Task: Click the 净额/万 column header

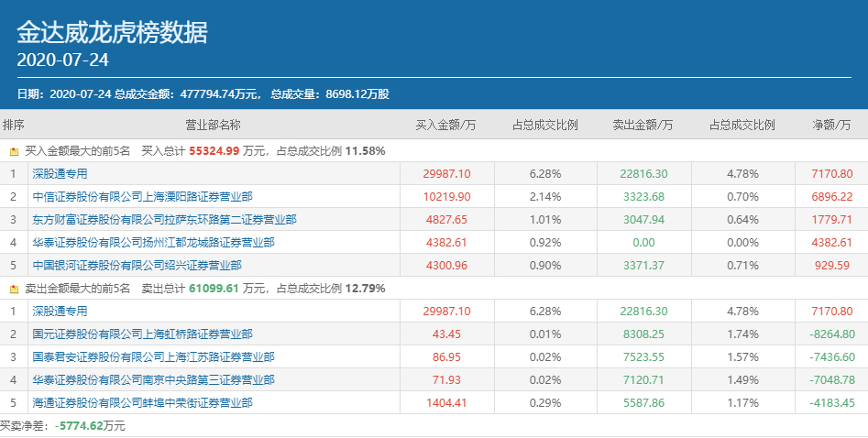Action: tap(832, 125)
